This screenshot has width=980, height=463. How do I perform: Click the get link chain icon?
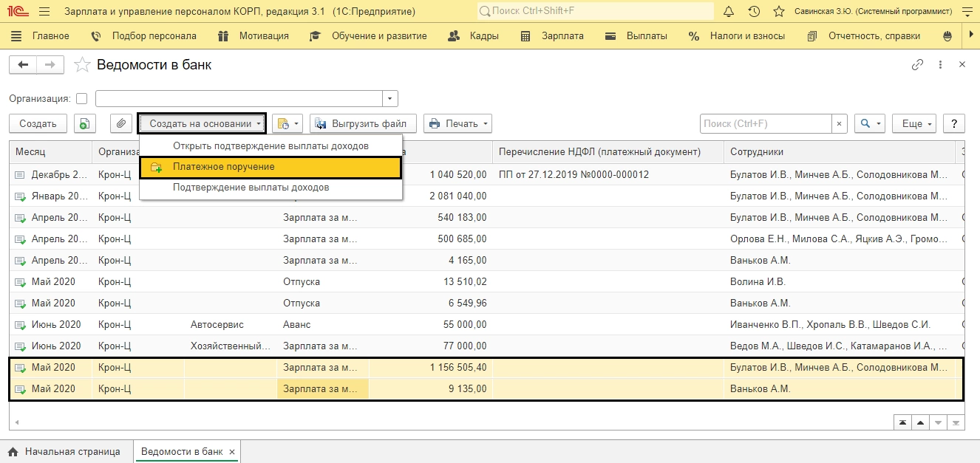point(917,65)
